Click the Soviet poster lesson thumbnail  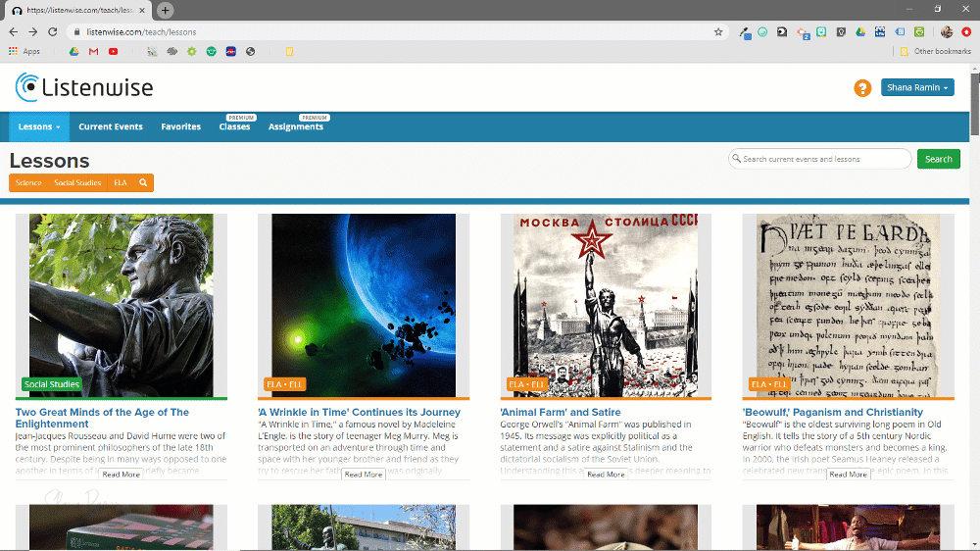(x=606, y=305)
